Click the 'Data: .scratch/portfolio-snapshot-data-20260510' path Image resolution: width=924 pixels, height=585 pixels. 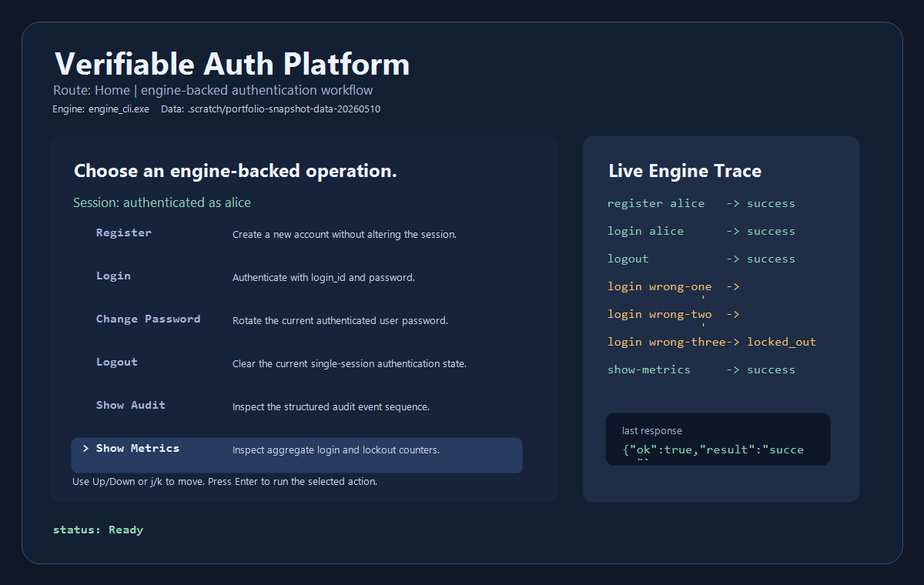click(x=271, y=109)
